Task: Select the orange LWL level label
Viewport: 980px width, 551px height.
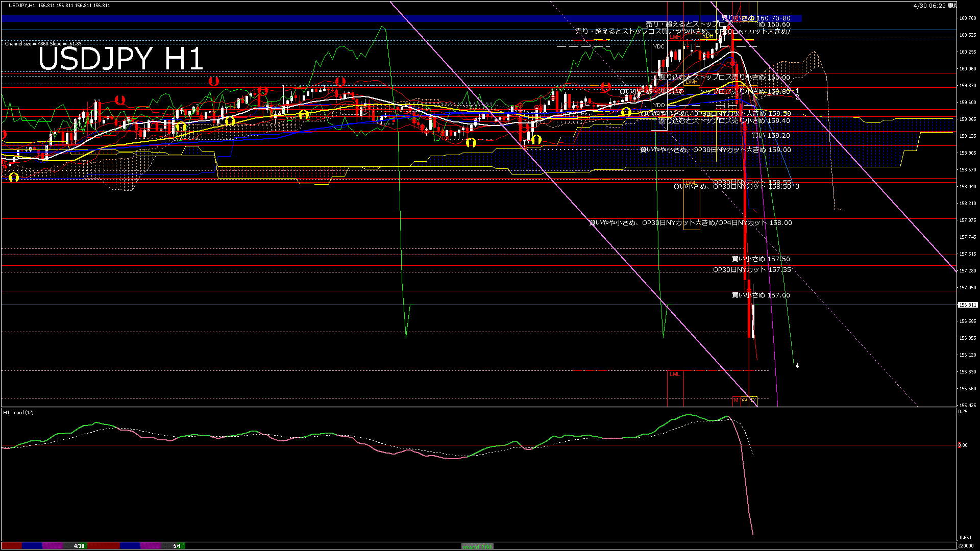Action: pos(690,183)
